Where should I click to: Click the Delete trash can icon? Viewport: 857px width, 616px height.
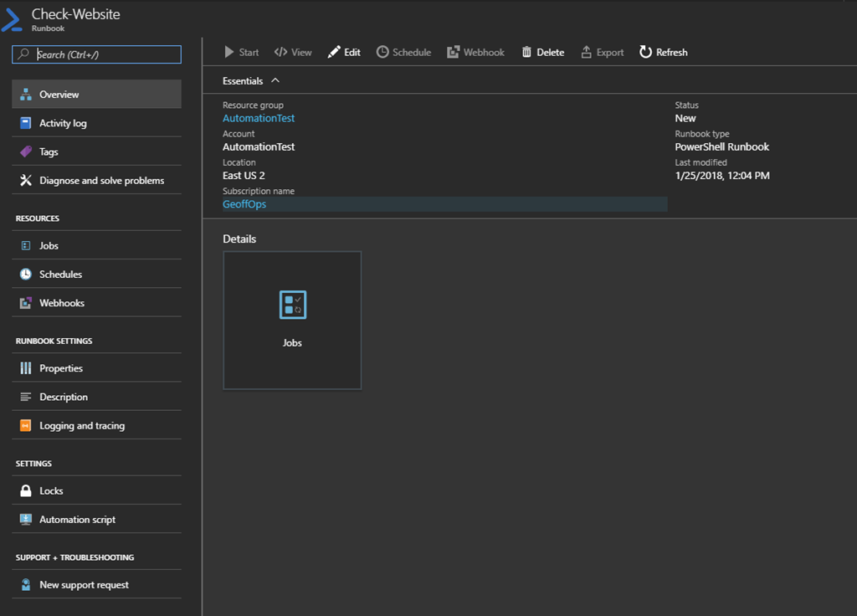(526, 52)
